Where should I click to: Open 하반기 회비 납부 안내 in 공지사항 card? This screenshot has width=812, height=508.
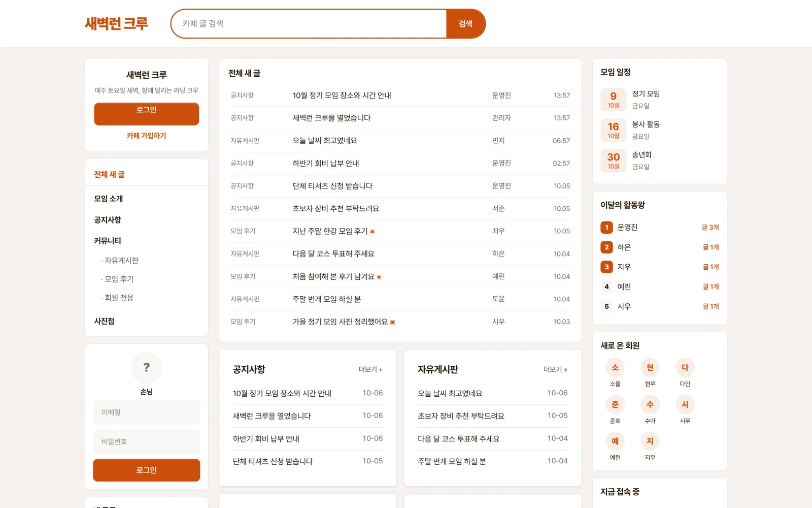pyautogui.click(x=266, y=439)
